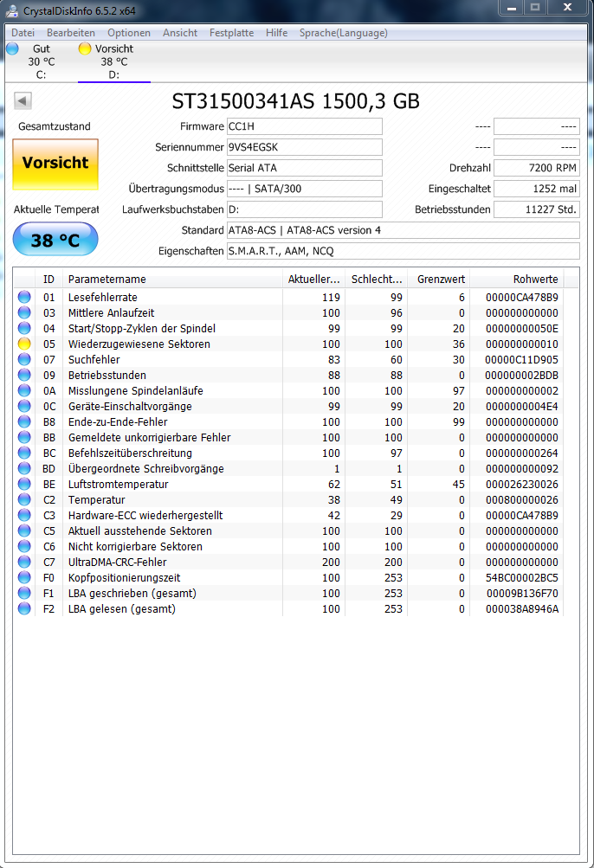Open the Datei menu
The height and width of the screenshot is (868, 594).
(23, 33)
